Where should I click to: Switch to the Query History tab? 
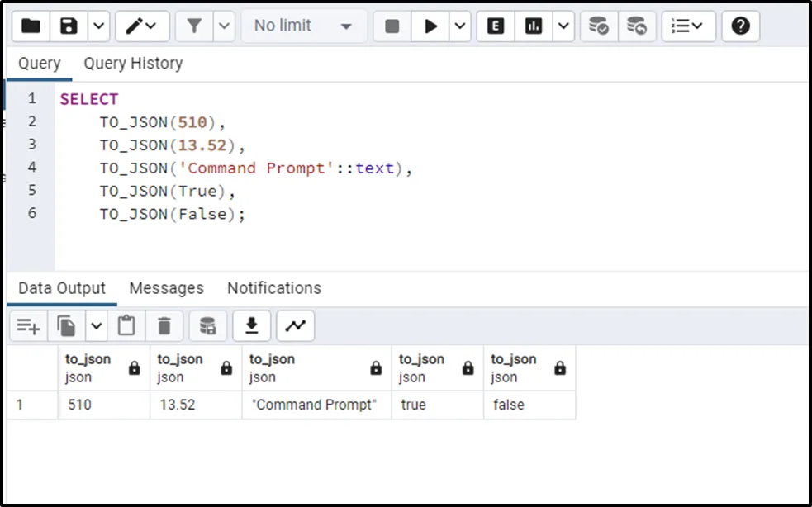pyautogui.click(x=133, y=64)
